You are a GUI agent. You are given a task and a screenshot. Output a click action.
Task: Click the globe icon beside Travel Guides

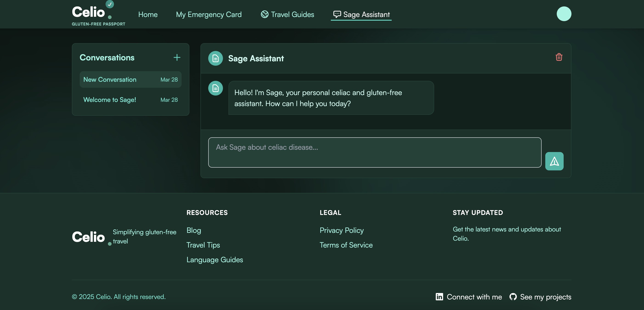click(x=264, y=14)
